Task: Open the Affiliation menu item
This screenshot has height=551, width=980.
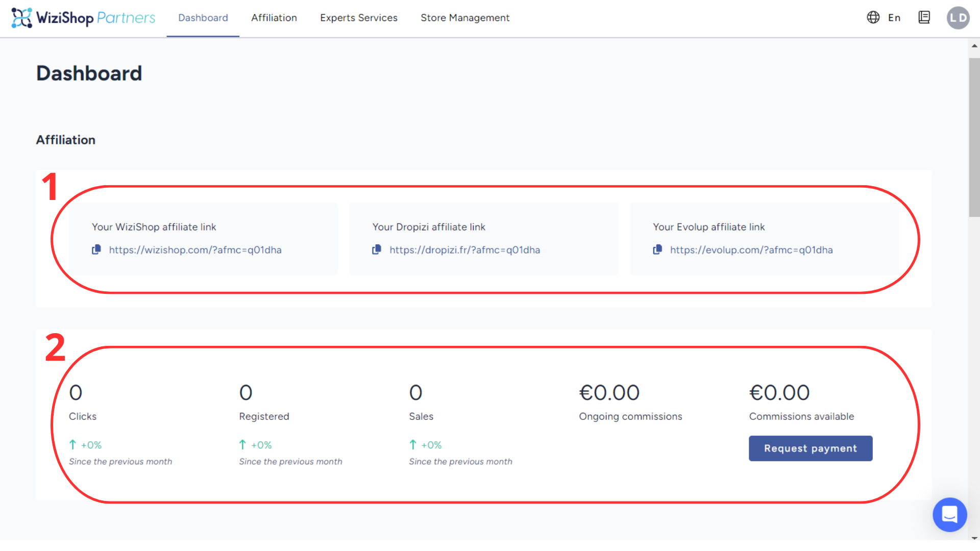Action: tap(274, 18)
